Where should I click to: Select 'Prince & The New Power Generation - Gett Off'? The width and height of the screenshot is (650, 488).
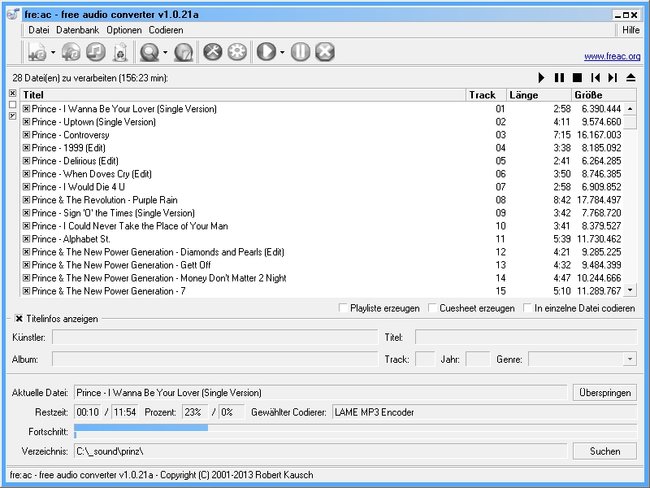[322, 265]
